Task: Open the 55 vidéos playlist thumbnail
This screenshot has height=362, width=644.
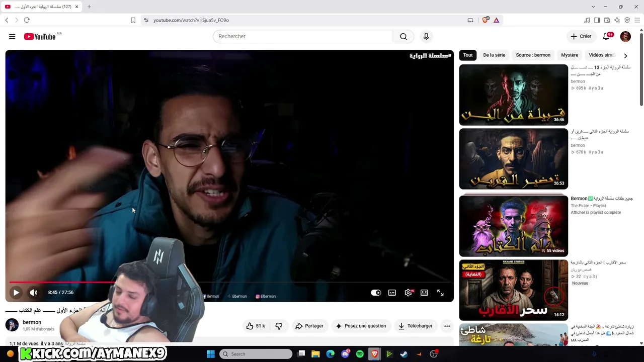Action: (513, 226)
